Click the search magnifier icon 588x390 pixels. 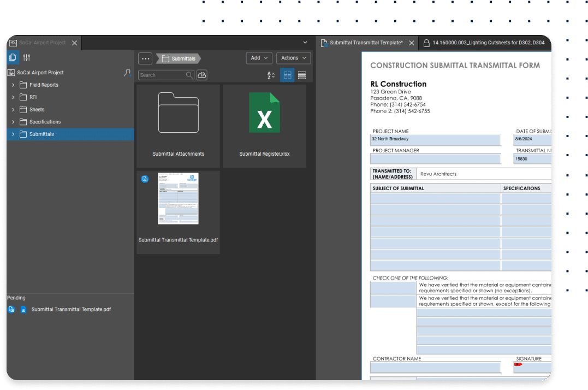click(x=189, y=75)
